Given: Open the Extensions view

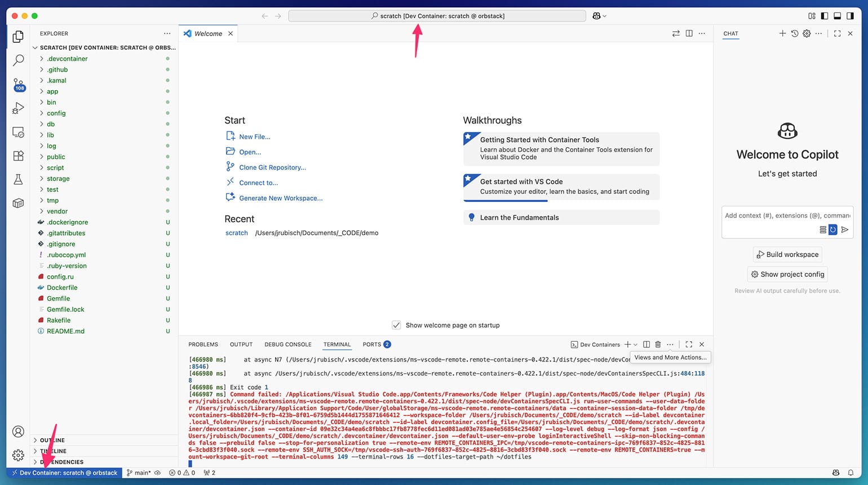Looking at the screenshot, I should 18,156.
